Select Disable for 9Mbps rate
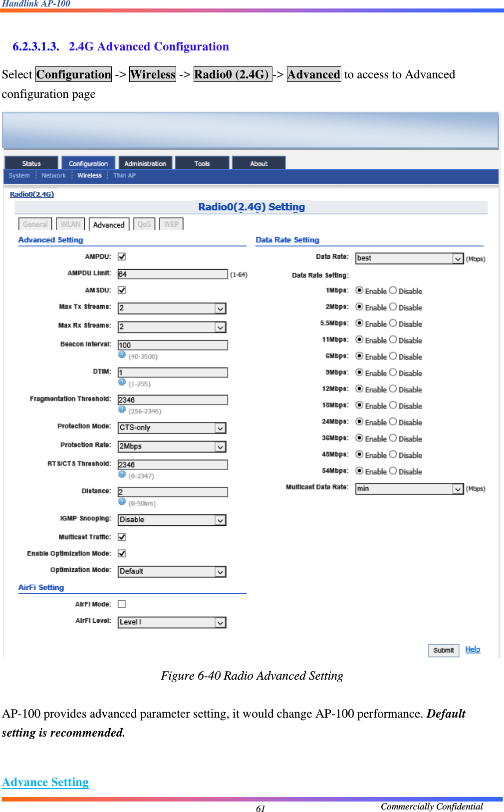 click(393, 372)
